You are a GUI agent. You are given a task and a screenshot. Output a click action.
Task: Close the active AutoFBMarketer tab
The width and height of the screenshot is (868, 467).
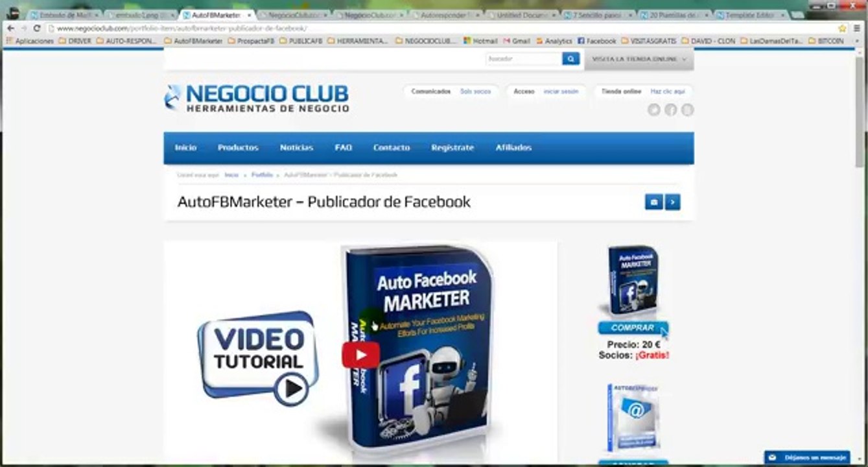(x=250, y=14)
